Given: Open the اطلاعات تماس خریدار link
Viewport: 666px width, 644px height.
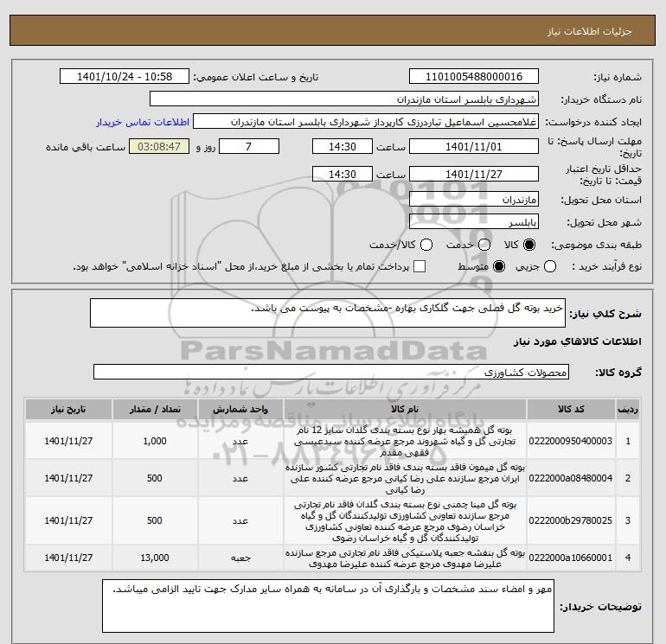Looking at the screenshot, I should (x=143, y=122).
